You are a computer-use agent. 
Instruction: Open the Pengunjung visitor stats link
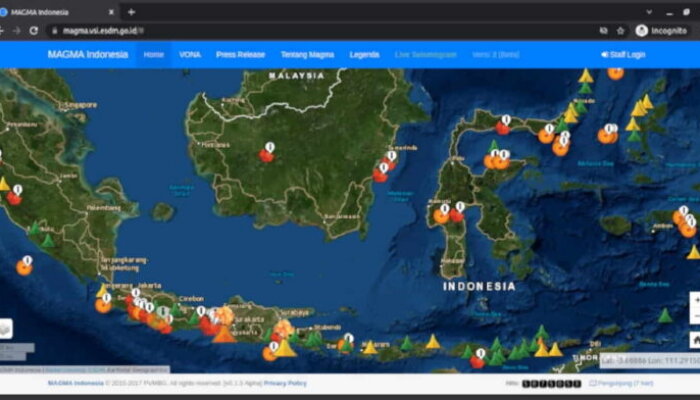pyautogui.click(x=621, y=383)
